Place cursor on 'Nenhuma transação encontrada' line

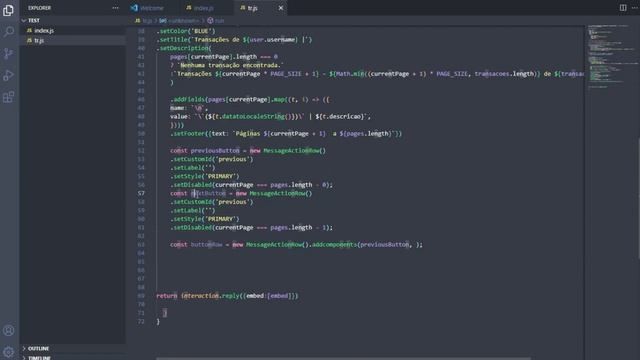227,65
